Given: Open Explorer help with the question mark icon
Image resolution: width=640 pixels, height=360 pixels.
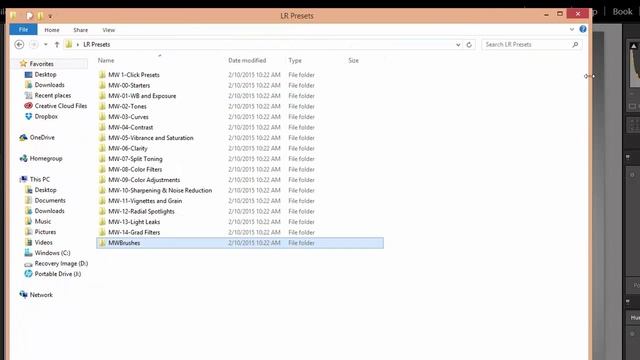Looking at the screenshot, I should click(x=583, y=29).
